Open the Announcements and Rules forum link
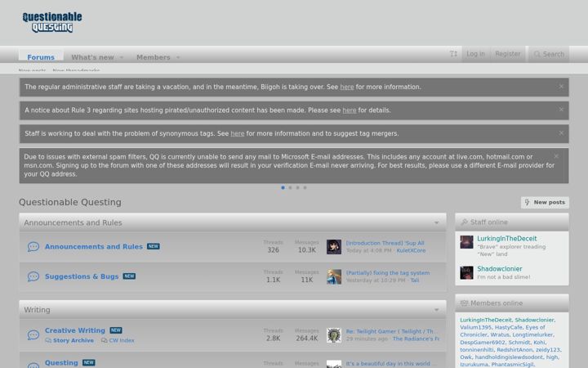 tap(94, 247)
